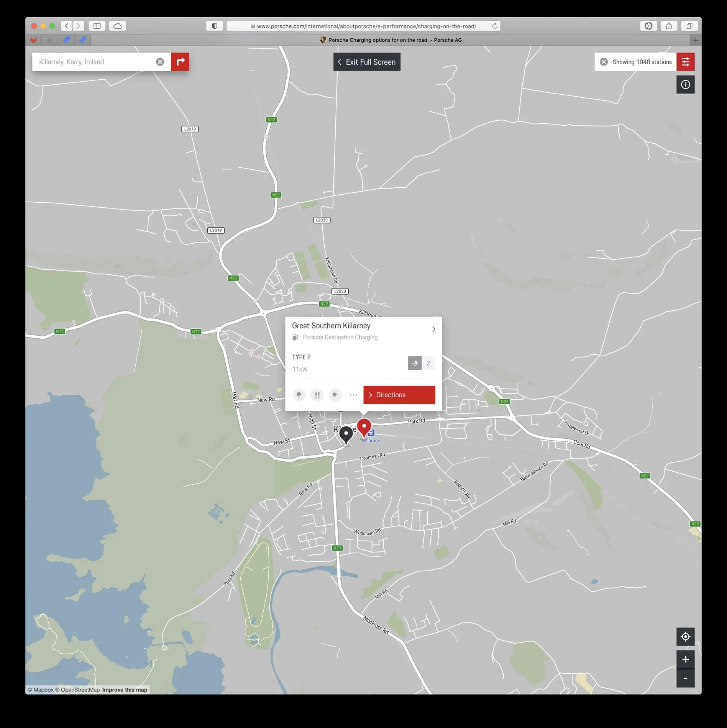
Task: Click 'Improve this map' link
Action: pos(125,690)
